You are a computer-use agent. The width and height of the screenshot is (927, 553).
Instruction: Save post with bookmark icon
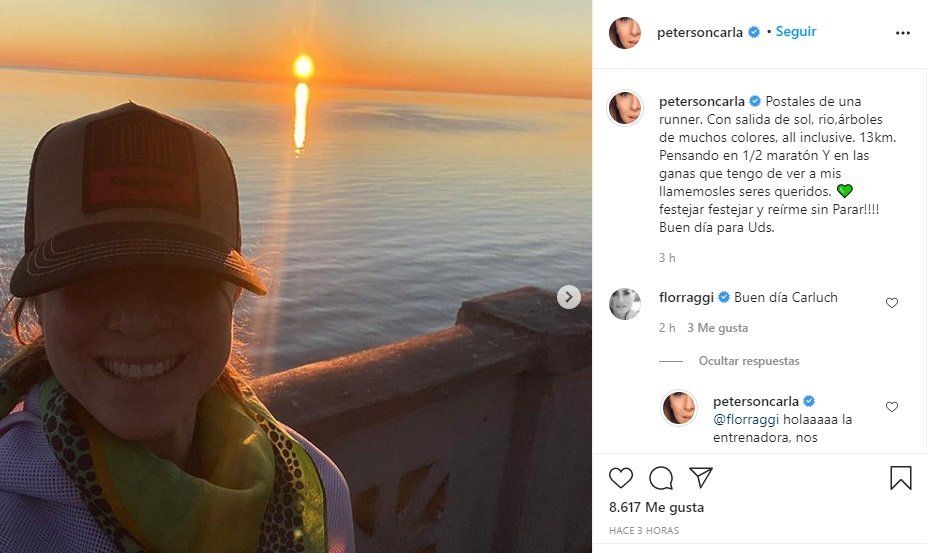pos(901,478)
